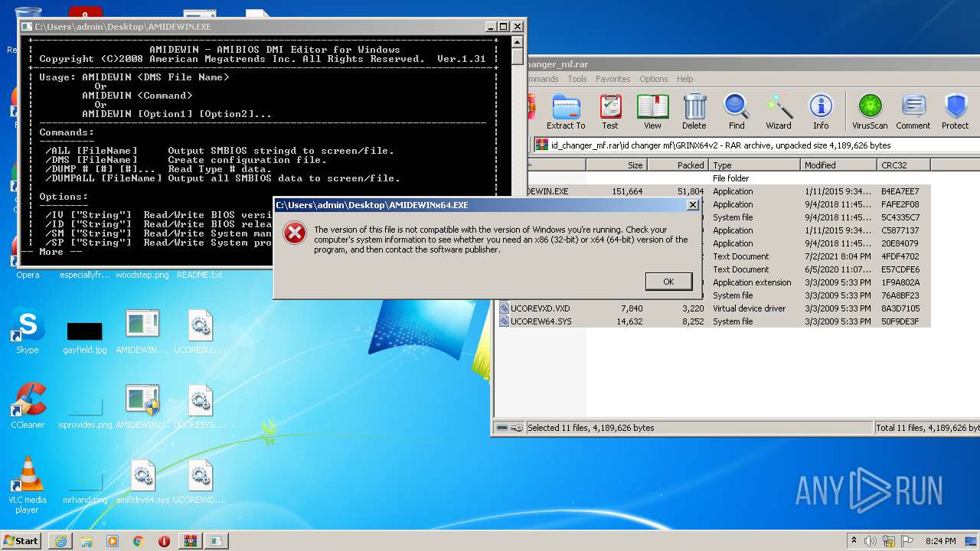The width and height of the screenshot is (980, 551).
Task: Select the UCOREDLL desktop file icon
Action: click(x=200, y=333)
